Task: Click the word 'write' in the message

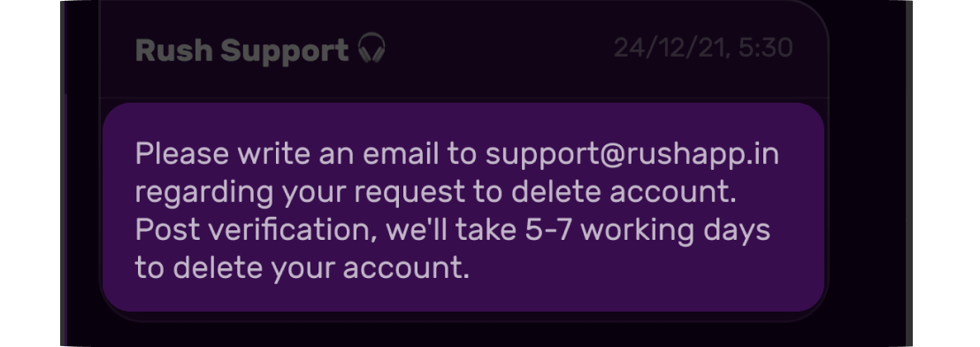Action: coord(274,154)
